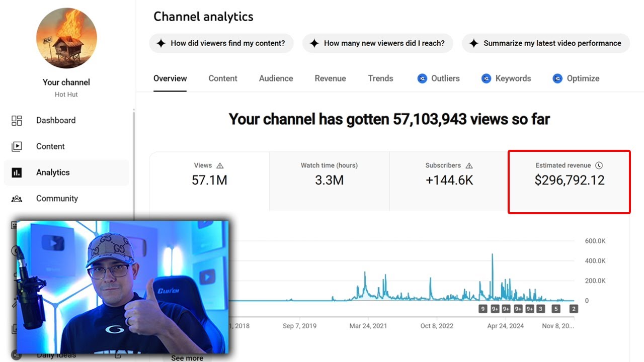
Task: Click clock icon beside Estimated revenue
Action: pyautogui.click(x=599, y=165)
